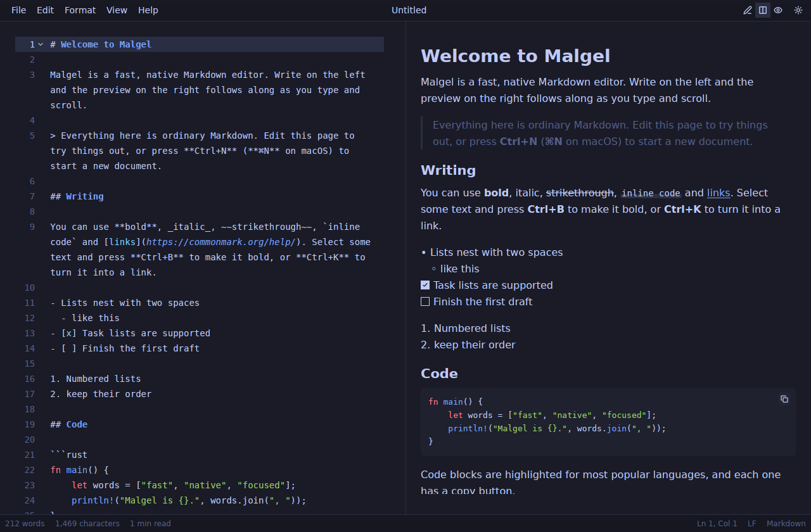Click line number 9 in the gutter
This screenshot has width=811, height=532.
click(32, 227)
